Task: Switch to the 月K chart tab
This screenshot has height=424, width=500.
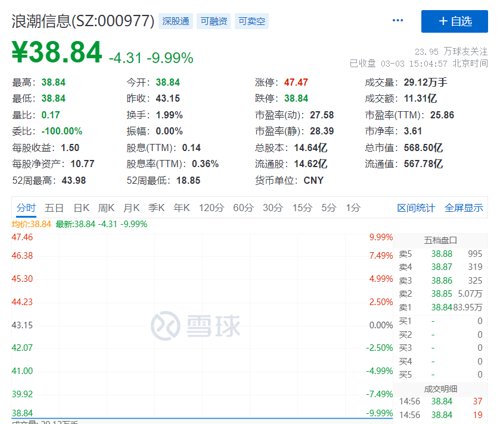Action: coord(131,208)
